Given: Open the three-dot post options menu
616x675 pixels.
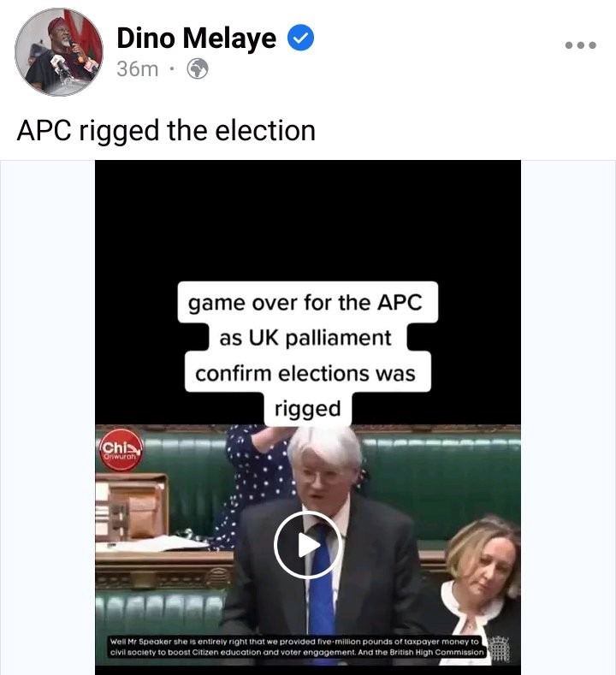Looking at the screenshot, I should pos(580,45).
